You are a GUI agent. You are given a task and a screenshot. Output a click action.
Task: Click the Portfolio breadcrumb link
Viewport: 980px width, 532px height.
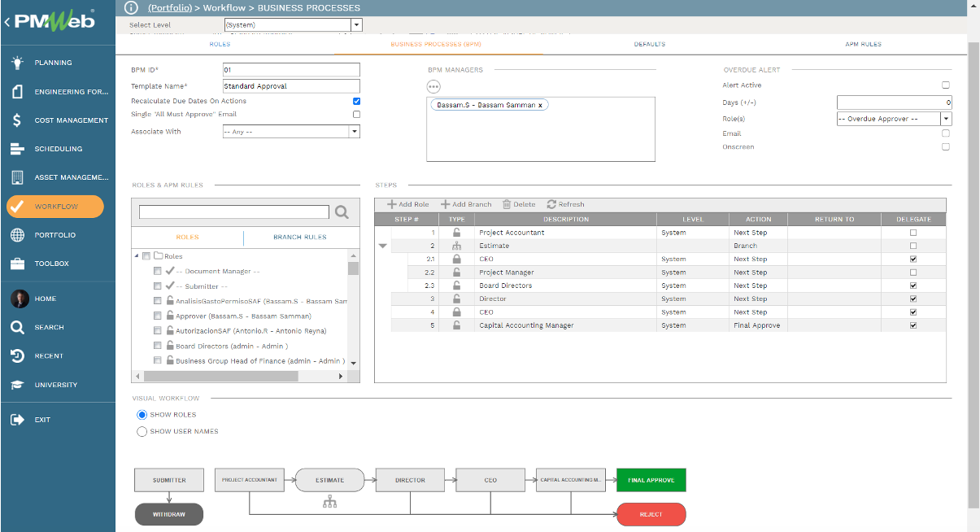coord(170,7)
